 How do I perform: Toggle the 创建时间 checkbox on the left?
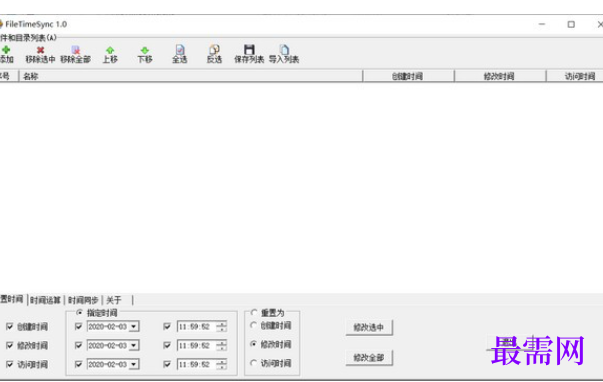click(10, 327)
